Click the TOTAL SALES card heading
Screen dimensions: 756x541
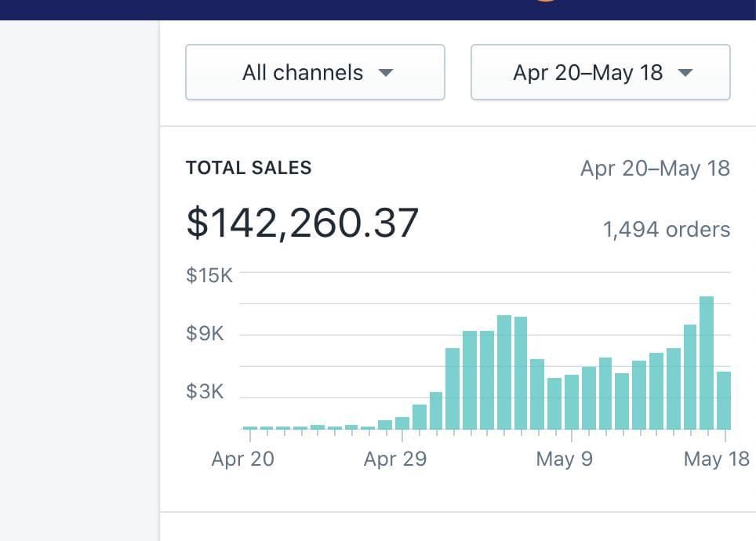[x=249, y=168]
